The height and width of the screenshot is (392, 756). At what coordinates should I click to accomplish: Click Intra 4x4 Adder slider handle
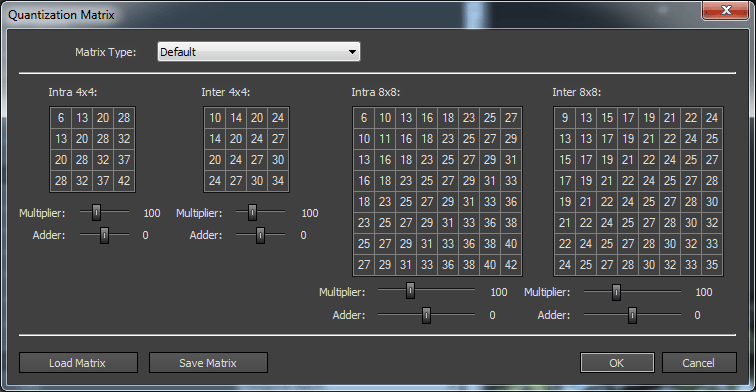[x=104, y=235]
